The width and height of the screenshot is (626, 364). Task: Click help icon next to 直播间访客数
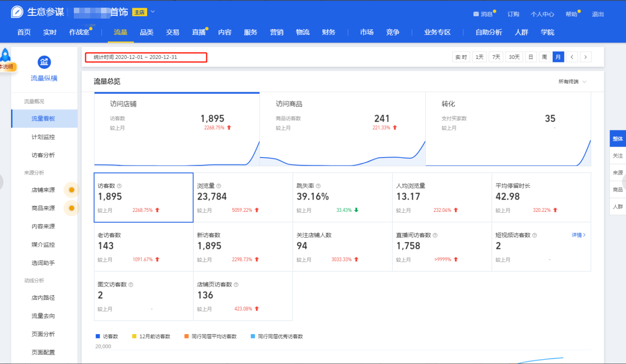(x=435, y=235)
